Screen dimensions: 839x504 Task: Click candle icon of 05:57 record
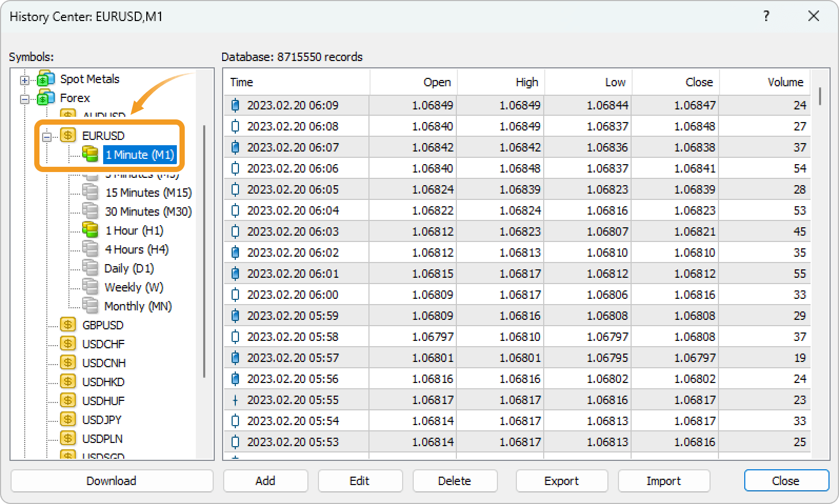(235, 358)
